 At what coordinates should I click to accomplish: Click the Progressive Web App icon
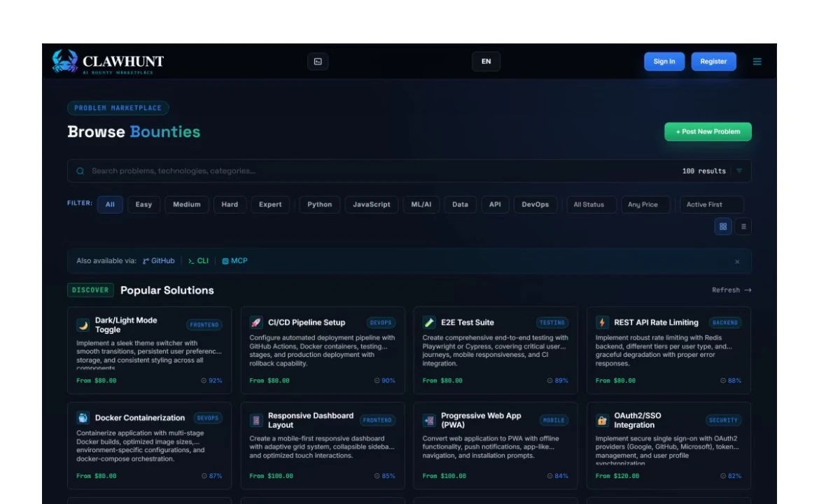(429, 420)
